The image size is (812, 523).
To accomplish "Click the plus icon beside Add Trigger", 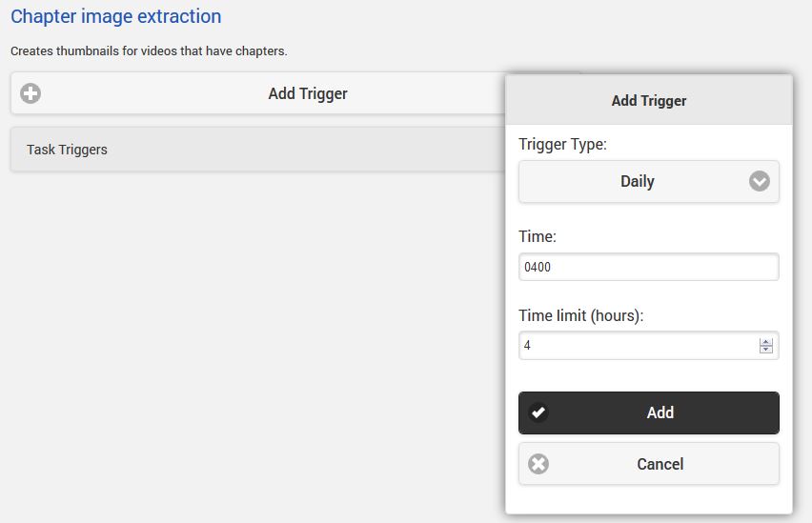I will click(30, 93).
